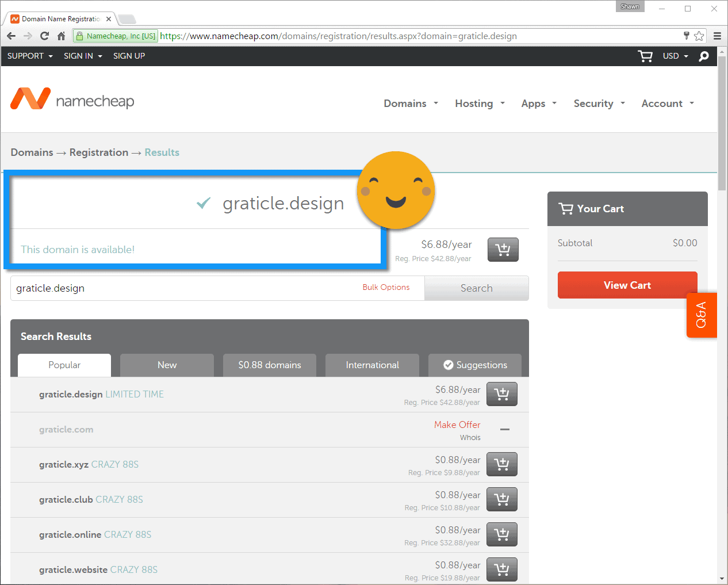This screenshot has height=585, width=728.
Task: Open Whois link for graticle.com
Action: click(470, 438)
